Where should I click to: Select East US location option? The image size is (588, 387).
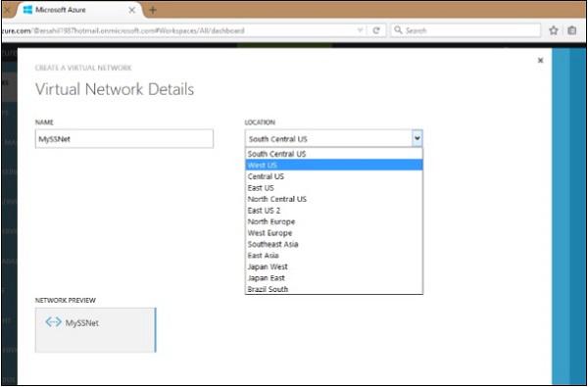point(334,187)
